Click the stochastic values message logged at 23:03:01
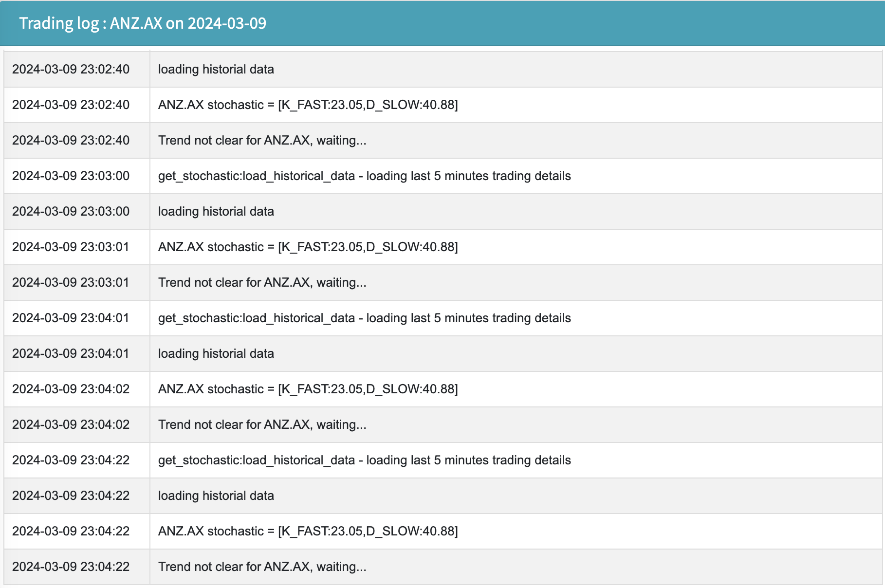Screen dimensions: 885x588 click(x=308, y=247)
